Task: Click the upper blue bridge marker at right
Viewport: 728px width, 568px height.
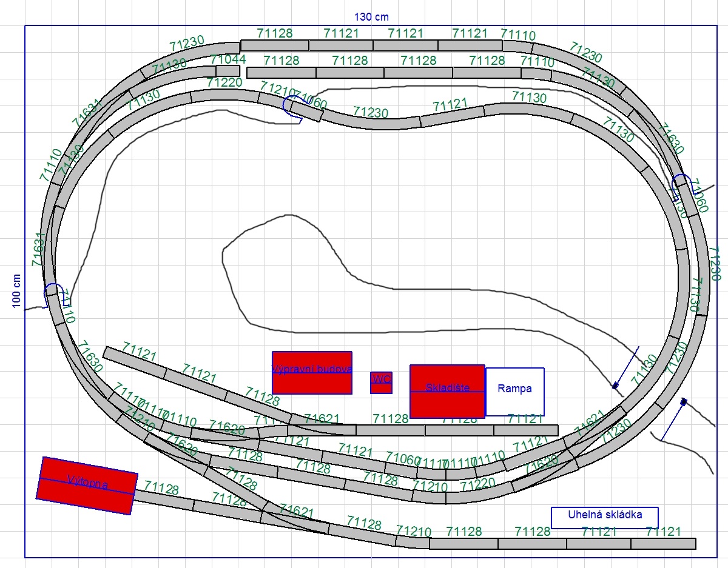Action: click(x=627, y=366)
